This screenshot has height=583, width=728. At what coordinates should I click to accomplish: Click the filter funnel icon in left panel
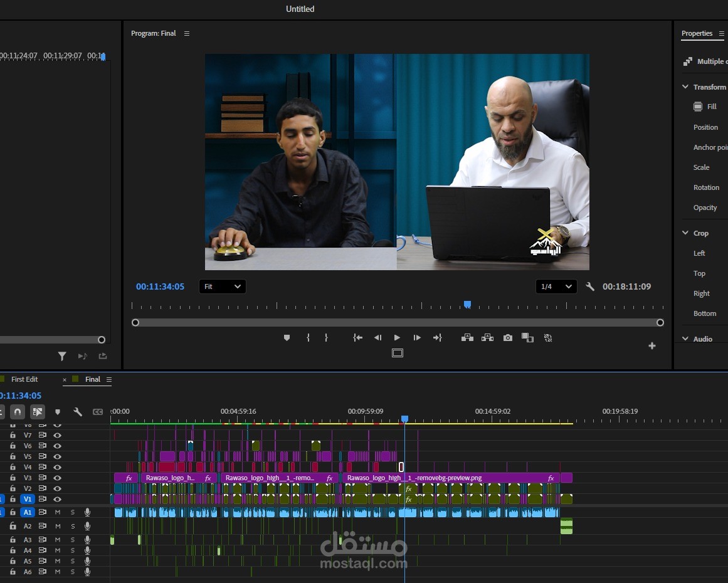[62, 356]
